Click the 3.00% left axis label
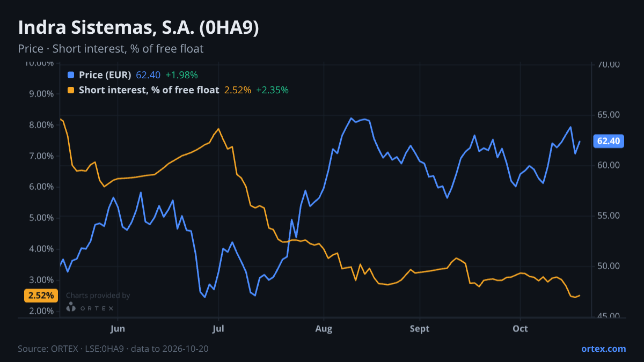The height and width of the screenshot is (362, 644). click(x=41, y=280)
